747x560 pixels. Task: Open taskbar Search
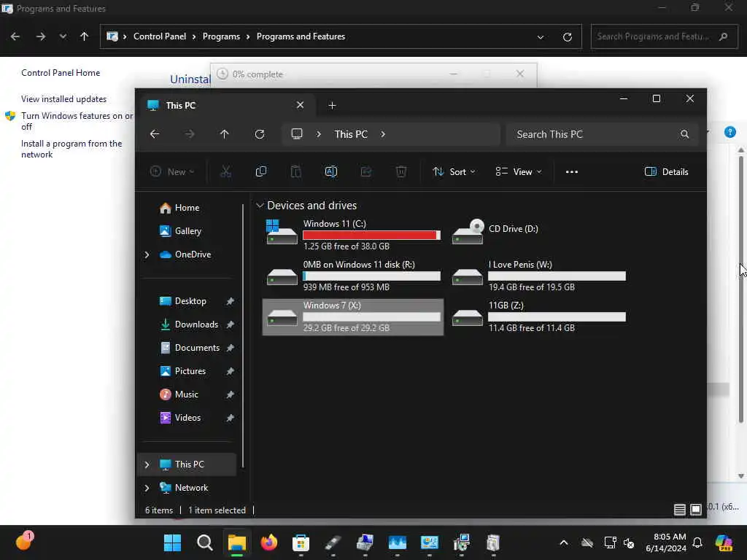(205, 542)
